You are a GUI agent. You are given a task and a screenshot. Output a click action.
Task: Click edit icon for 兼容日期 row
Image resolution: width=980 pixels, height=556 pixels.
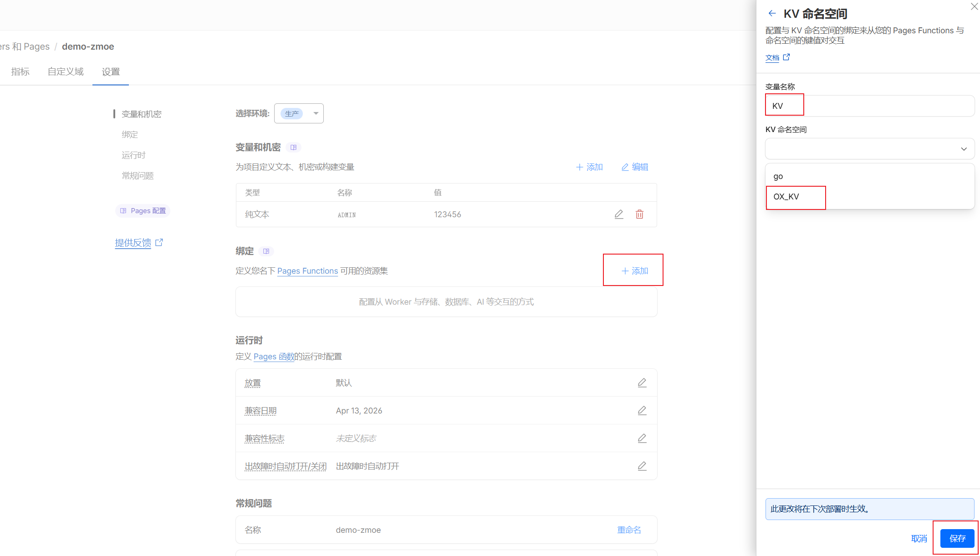click(642, 411)
